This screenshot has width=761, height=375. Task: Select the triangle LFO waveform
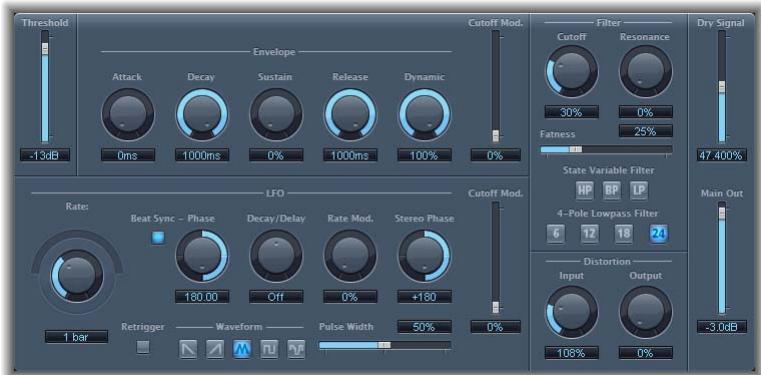point(242,349)
